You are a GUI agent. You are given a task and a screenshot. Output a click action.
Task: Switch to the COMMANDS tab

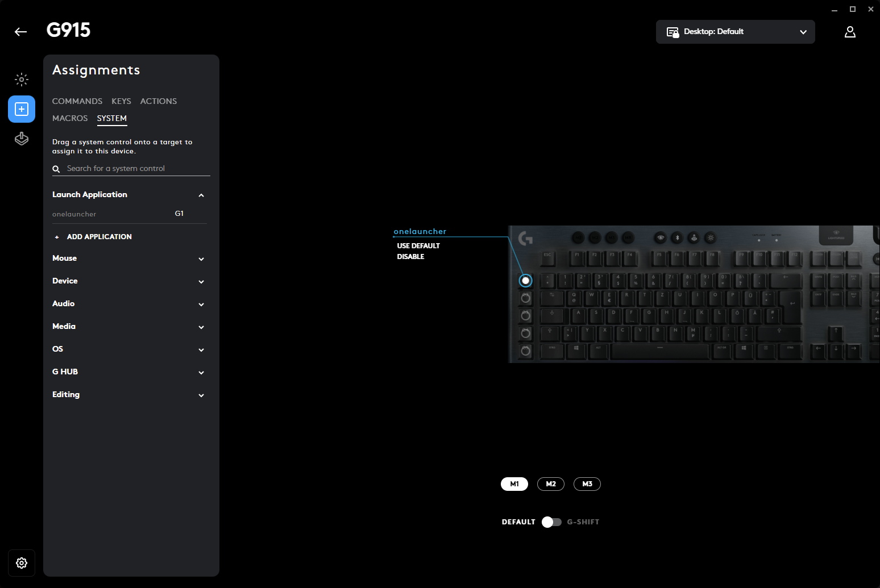[77, 101]
